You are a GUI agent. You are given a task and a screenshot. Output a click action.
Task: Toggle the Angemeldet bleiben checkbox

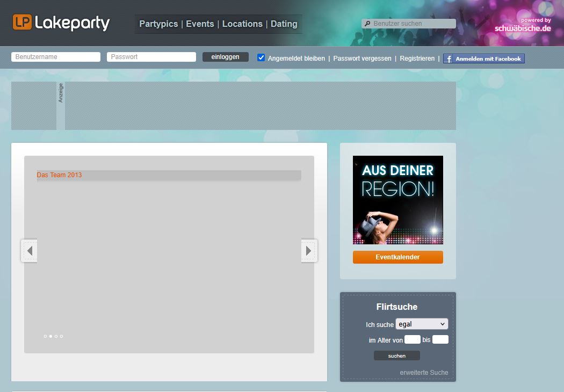(261, 57)
